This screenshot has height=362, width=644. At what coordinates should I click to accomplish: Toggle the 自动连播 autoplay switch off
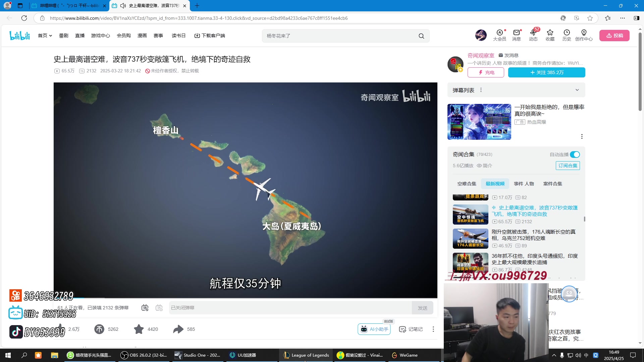(575, 155)
